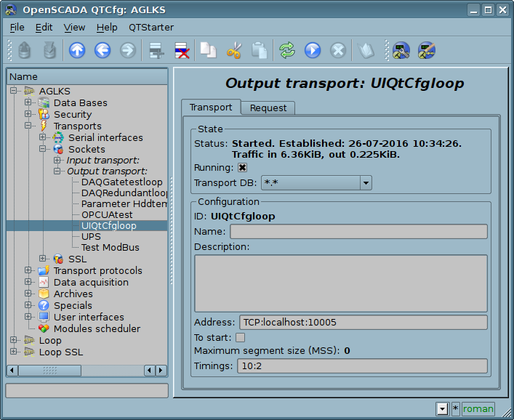Click the Load from DB toolbar icon
Viewport: 514px width, 420px height.
point(24,50)
